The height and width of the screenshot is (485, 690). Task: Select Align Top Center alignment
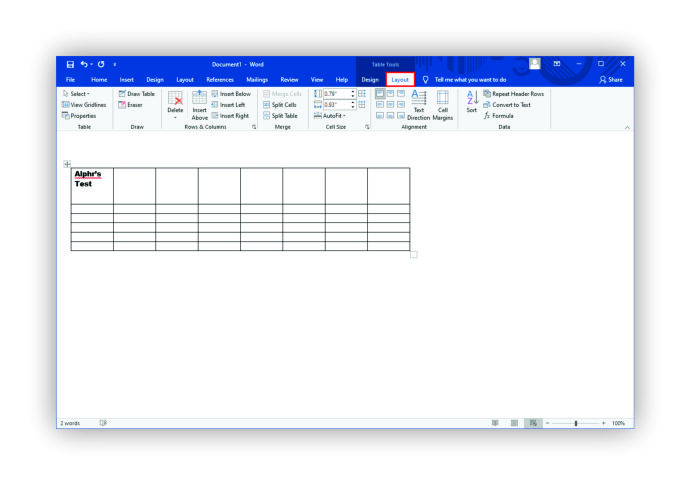point(390,94)
